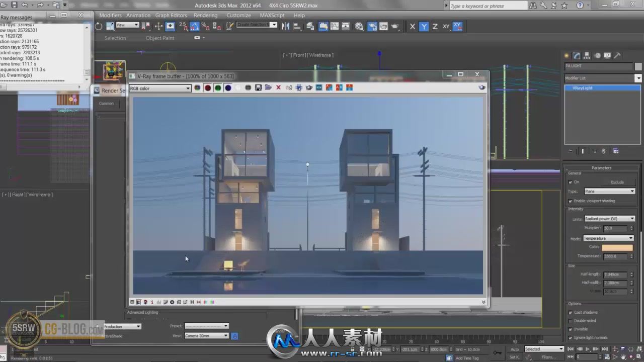Viewport: 644px width, 362px height.
Task: Toggle red channel in V-Ray frame buffer
Action: point(208,88)
